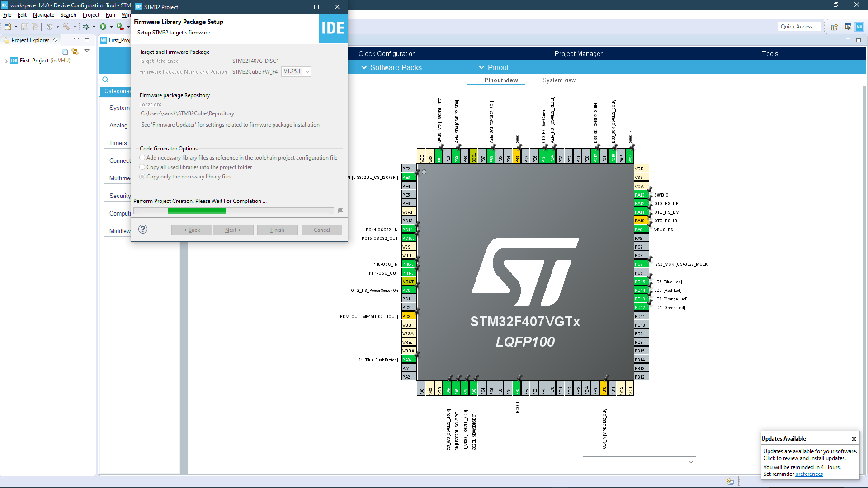Click the 'Firmware Updater' link
868x488 pixels.
pyautogui.click(x=174, y=125)
